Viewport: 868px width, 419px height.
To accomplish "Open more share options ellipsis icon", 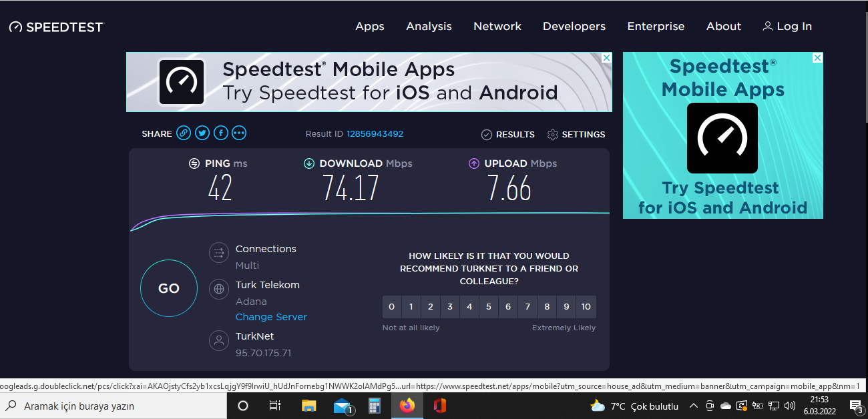I will pos(239,133).
